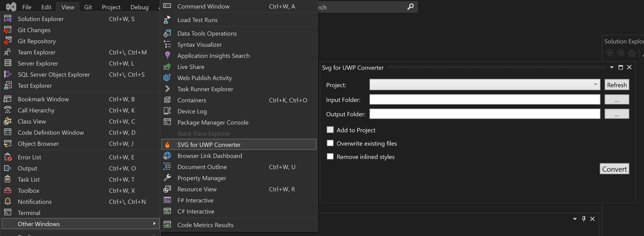The width and height of the screenshot is (644, 236).
Task: Open the Project combo box dropdown
Action: 595,85
